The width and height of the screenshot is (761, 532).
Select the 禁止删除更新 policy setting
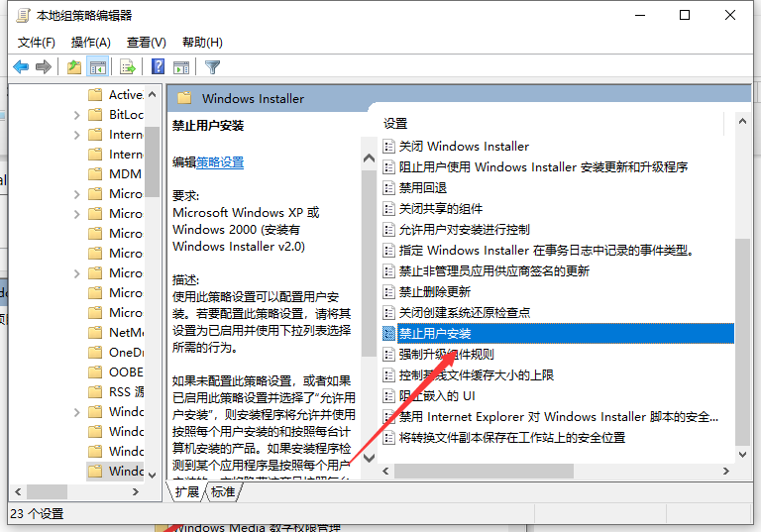pos(434,292)
